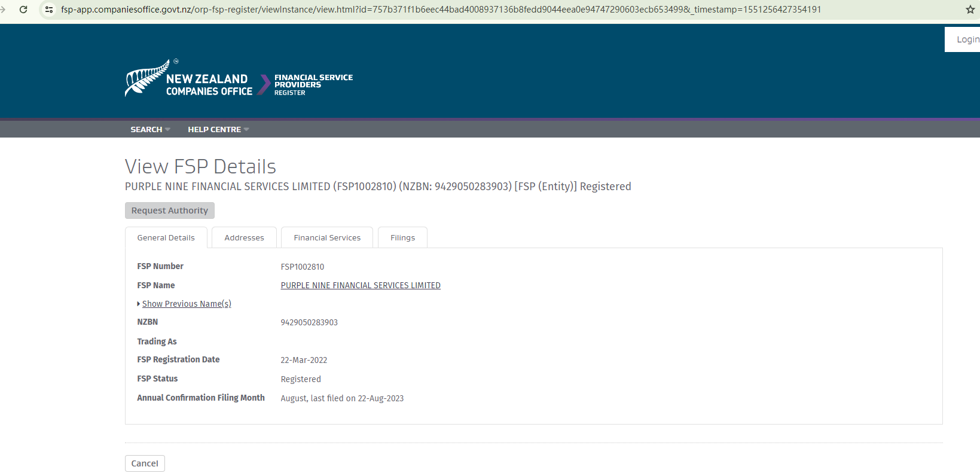Expand Show Previous Name(s)

[186, 304]
